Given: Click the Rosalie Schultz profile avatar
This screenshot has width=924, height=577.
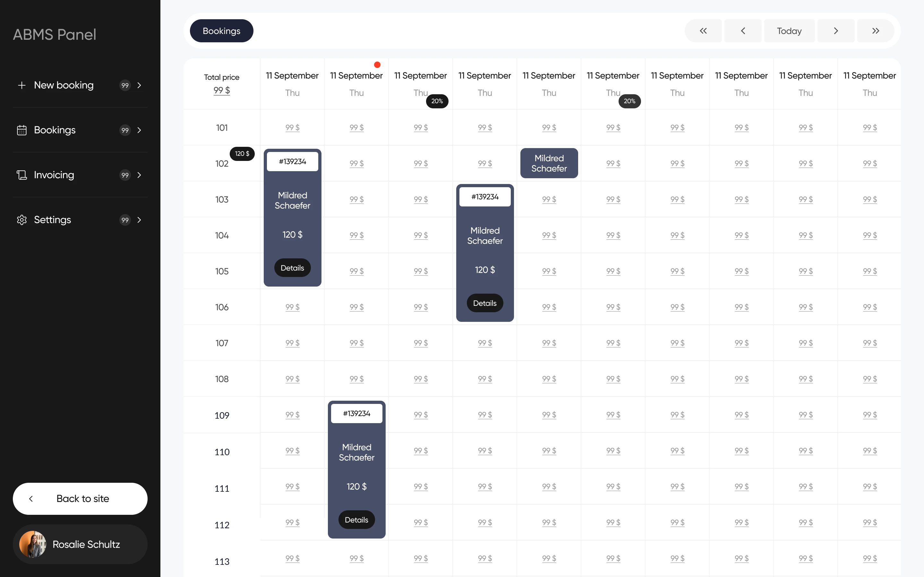Looking at the screenshot, I should [x=33, y=544].
